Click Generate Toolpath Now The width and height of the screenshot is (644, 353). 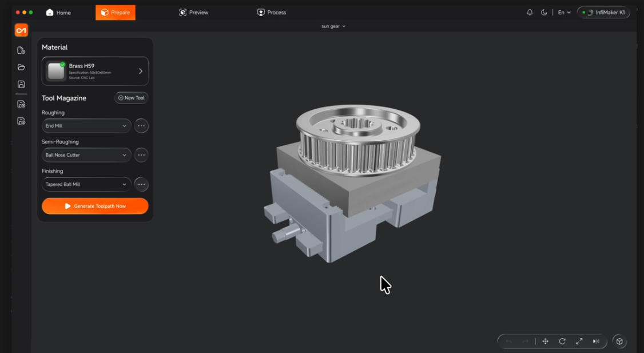tap(95, 206)
